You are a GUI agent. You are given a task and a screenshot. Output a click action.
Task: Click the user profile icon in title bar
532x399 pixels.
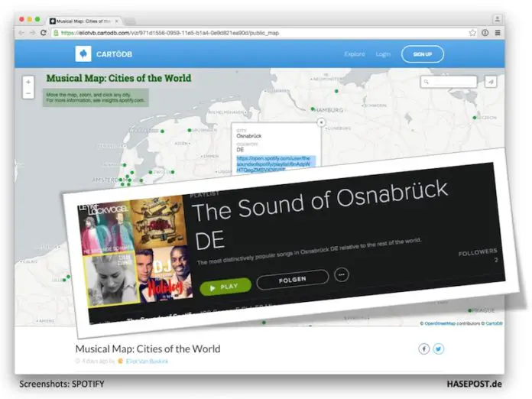(x=497, y=19)
